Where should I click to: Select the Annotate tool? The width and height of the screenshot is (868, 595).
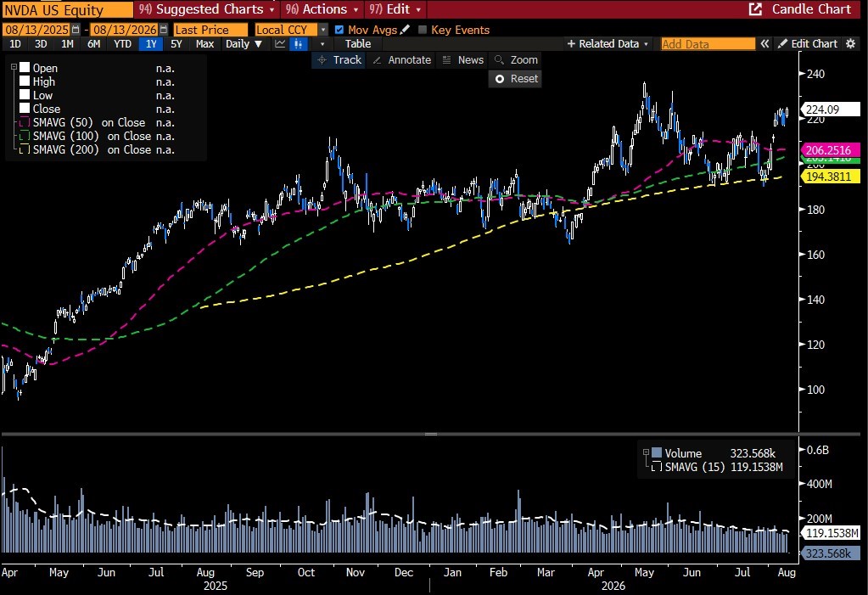point(402,59)
